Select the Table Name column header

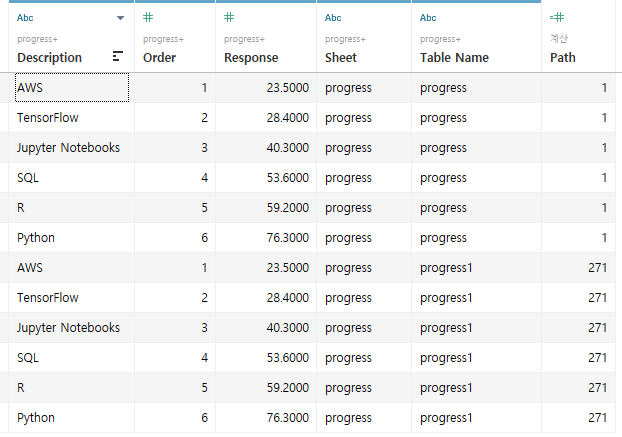[x=454, y=58]
